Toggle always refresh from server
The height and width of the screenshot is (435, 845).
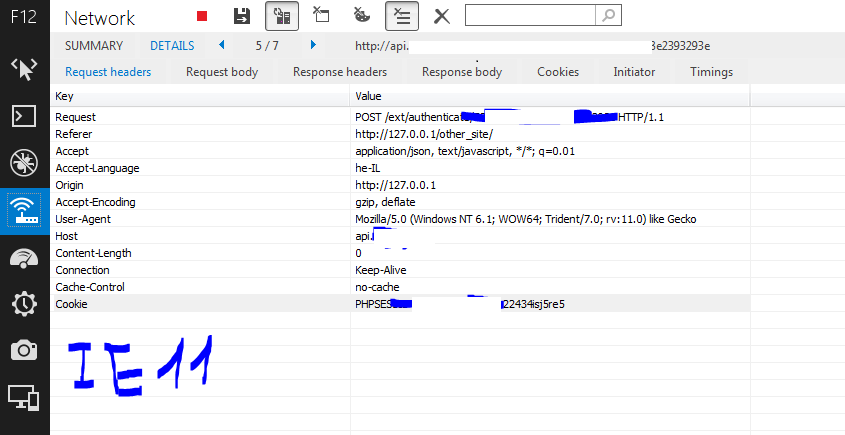282,16
